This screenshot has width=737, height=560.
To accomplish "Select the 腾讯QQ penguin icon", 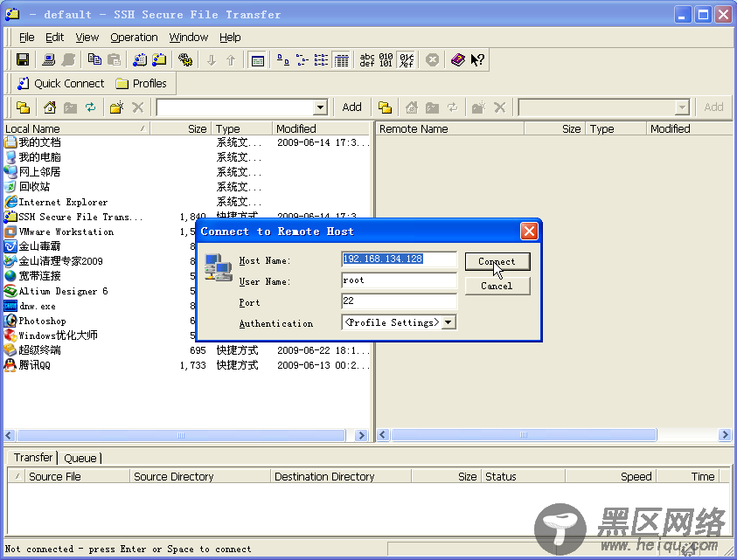I will pyautogui.click(x=10, y=365).
